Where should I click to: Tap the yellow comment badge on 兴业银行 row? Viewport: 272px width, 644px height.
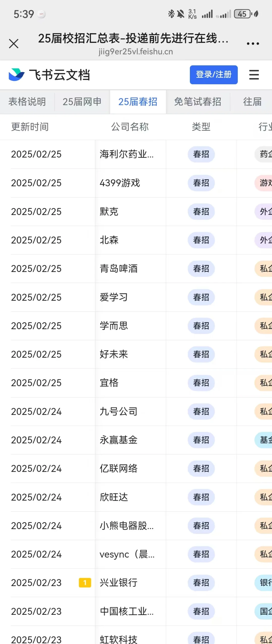click(85, 583)
